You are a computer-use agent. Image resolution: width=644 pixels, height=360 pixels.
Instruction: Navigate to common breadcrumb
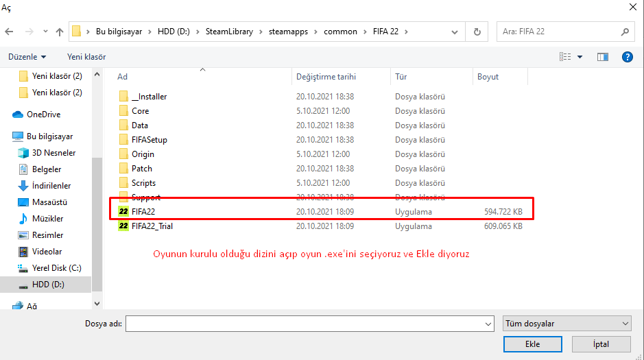[x=340, y=32]
